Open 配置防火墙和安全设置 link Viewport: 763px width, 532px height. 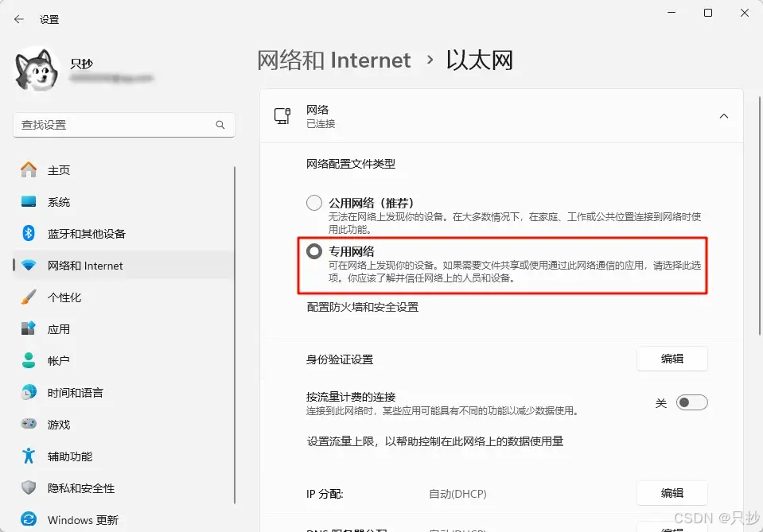(363, 307)
